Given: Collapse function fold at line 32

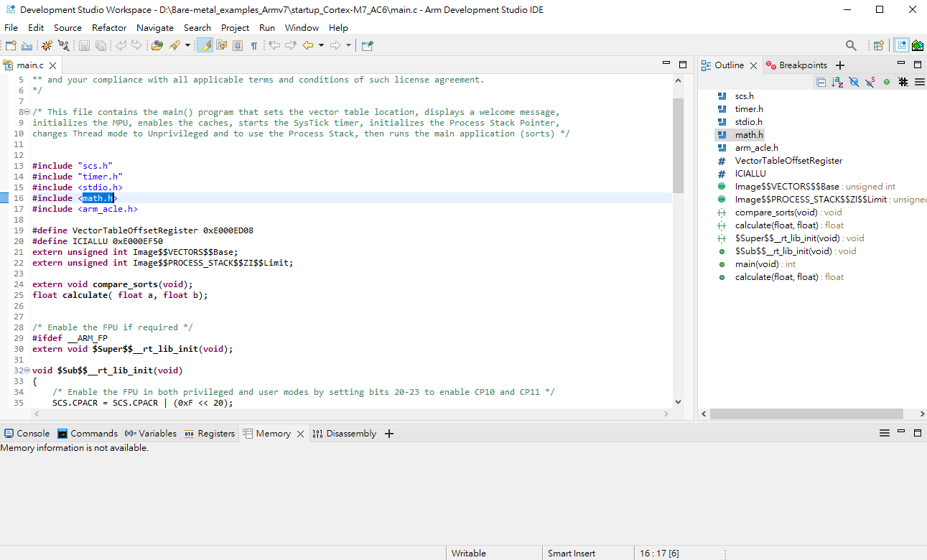Looking at the screenshot, I should tap(27, 370).
